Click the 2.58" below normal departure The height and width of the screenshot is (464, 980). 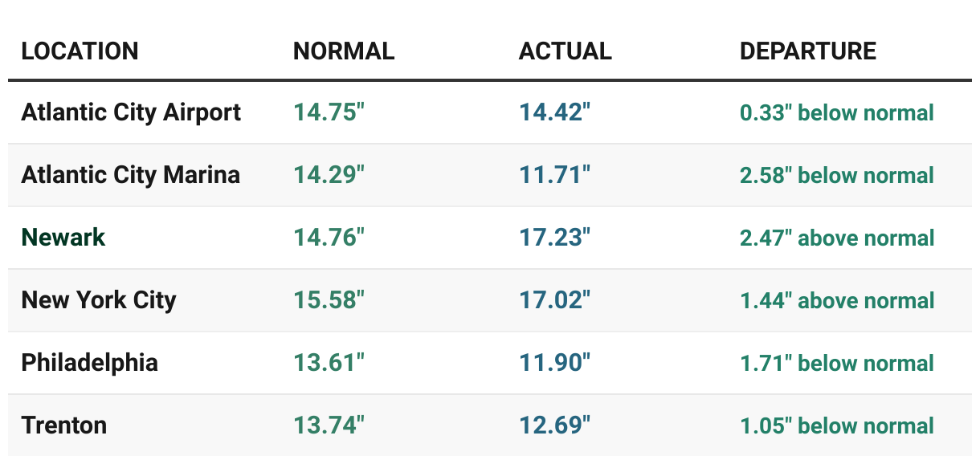coord(836,176)
